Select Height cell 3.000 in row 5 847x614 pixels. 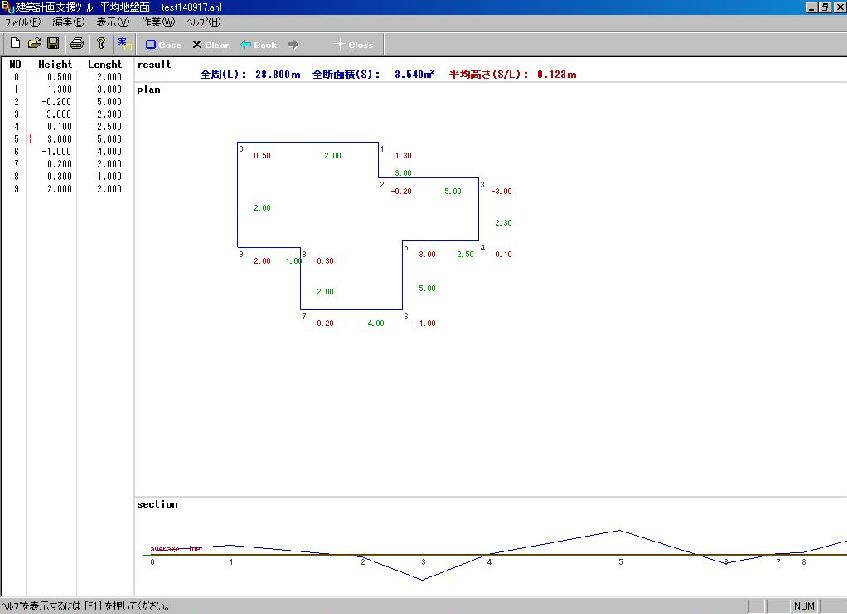pos(59,139)
